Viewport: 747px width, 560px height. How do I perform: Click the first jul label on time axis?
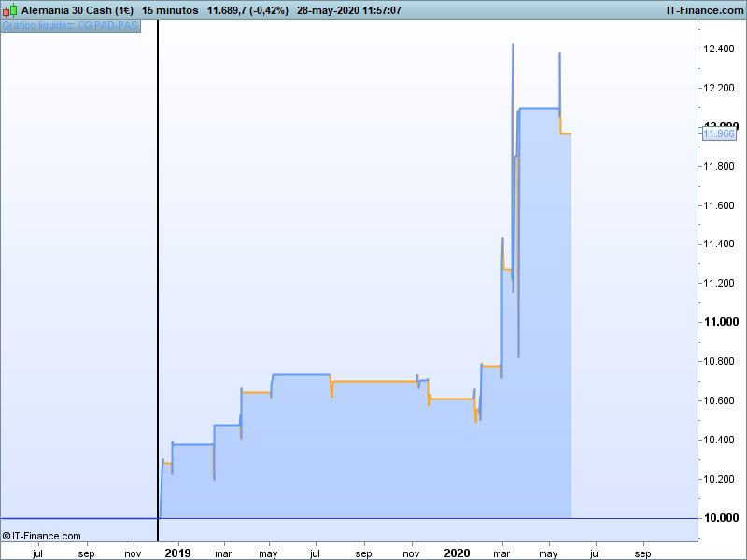37,553
